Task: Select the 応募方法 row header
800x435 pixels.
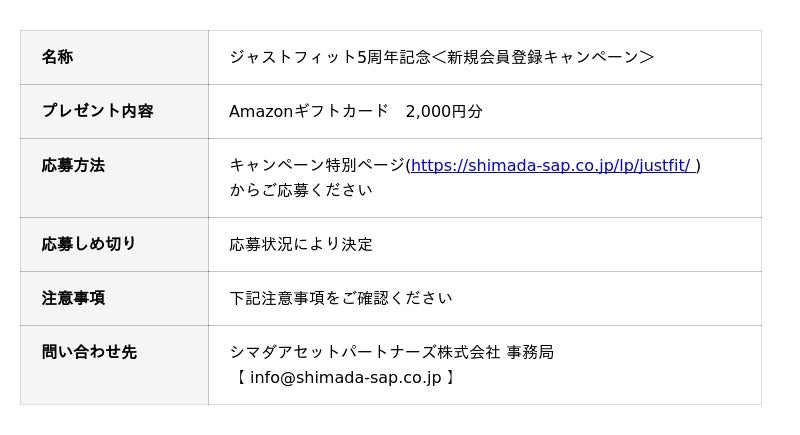Action: click(x=73, y=165)
